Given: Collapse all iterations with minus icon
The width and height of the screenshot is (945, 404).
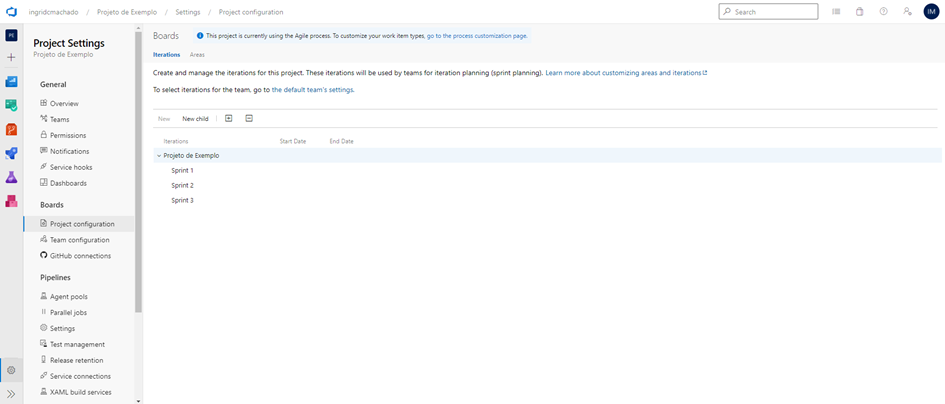Looking at the screenshot, I should click(249, 118).
